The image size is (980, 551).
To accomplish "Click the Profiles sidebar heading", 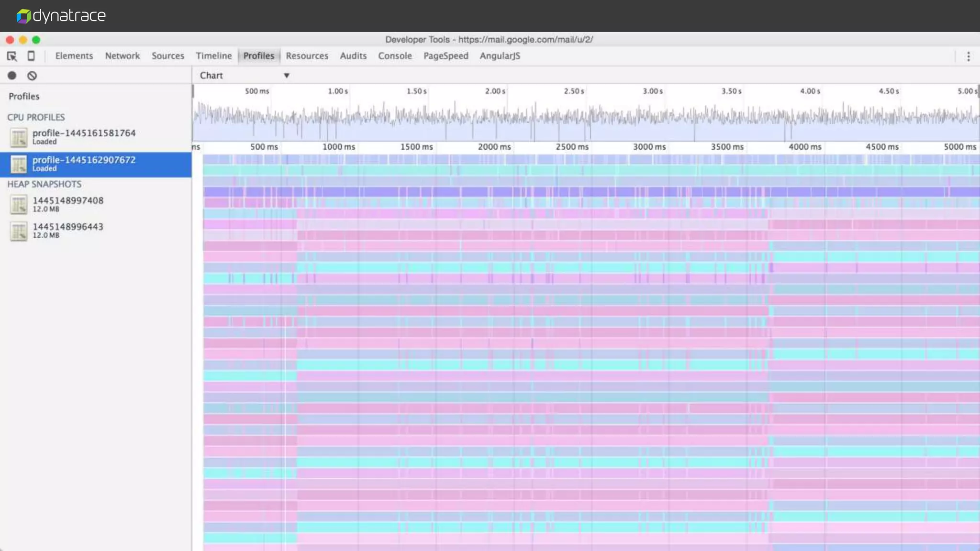I will (24, 96).
